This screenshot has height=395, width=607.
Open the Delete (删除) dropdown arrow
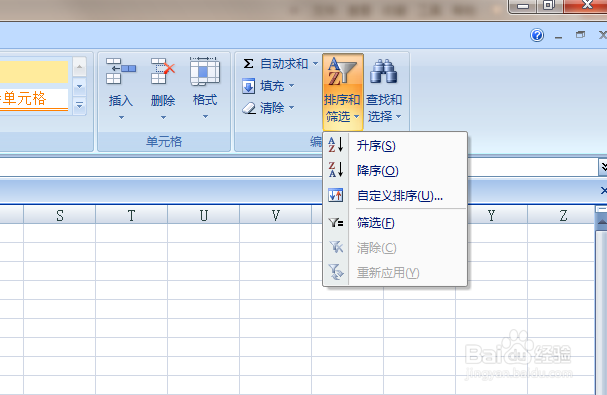click(163, 117)
